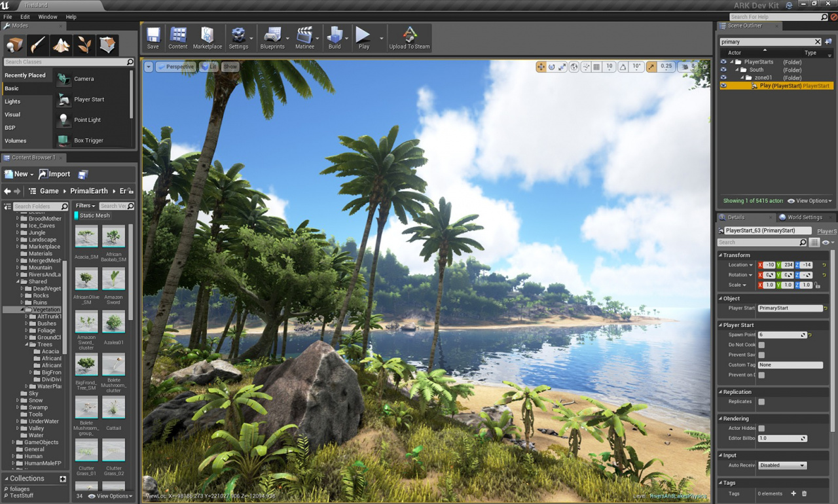
Task: Open the Auto Receive Disabled dropdown
Action: tap(782, 465)
